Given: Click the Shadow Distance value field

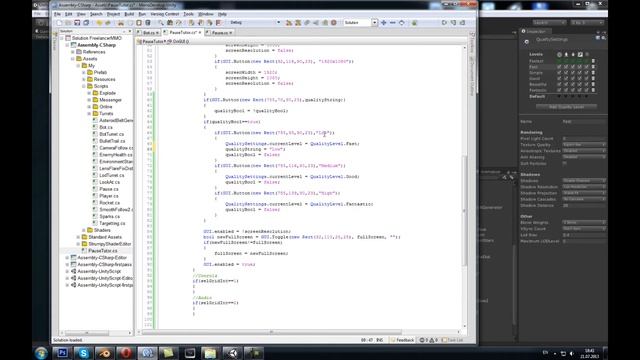Looking at the screenshot, I should point(584,206).
